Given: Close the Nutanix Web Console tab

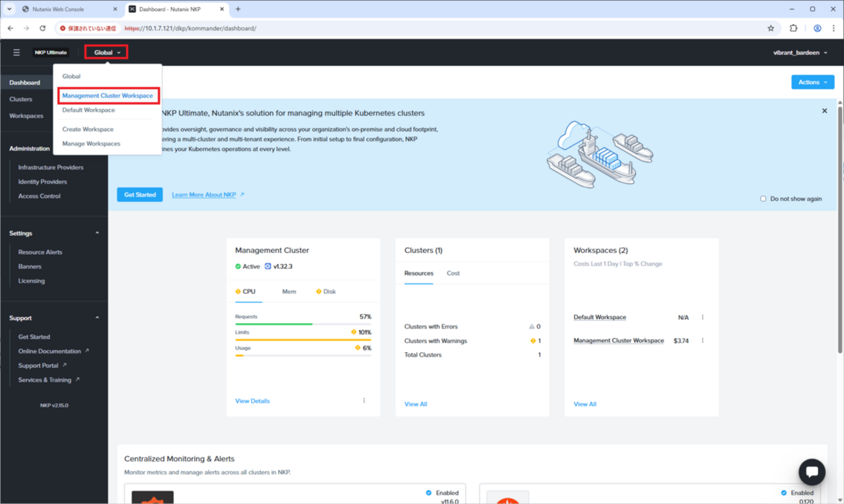Looking at the screenshot, I should click(115, 9).
